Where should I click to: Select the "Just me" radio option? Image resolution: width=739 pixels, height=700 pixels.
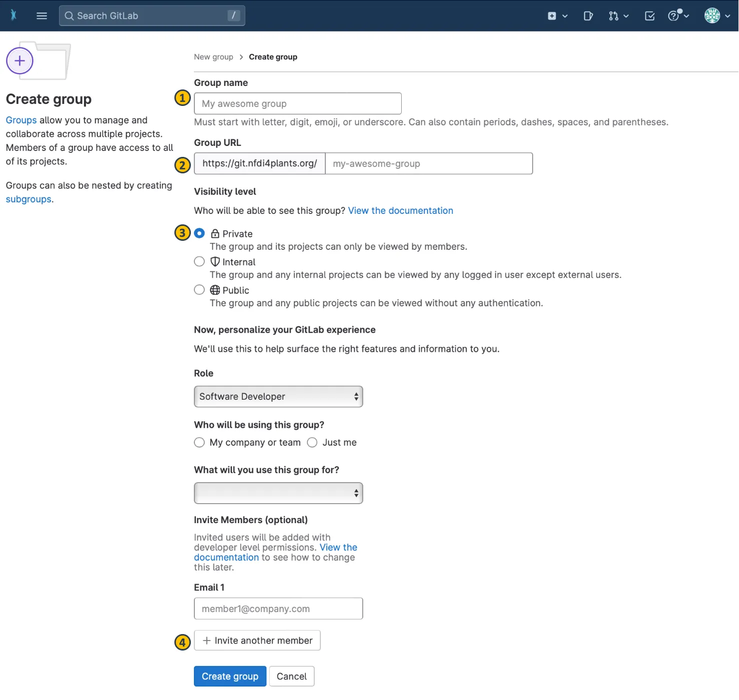(312, 443)
